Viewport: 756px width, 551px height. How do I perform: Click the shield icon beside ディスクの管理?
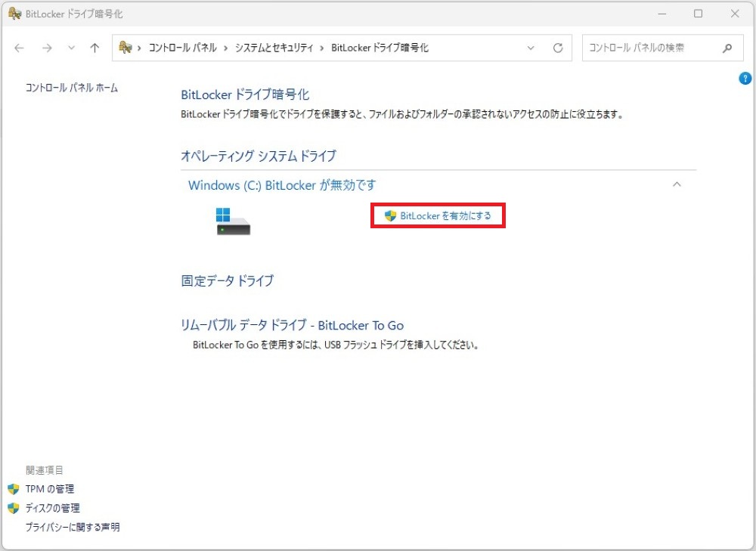[13, 508]
